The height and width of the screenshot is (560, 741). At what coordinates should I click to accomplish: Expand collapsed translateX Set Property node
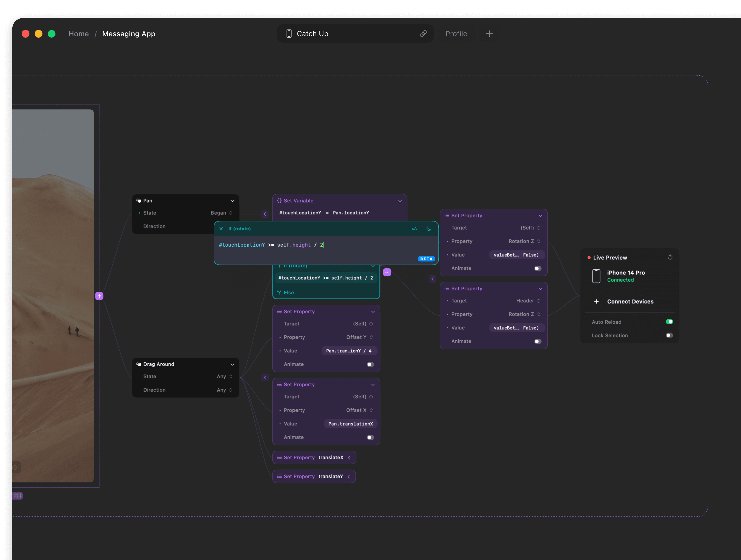[349, 457]
